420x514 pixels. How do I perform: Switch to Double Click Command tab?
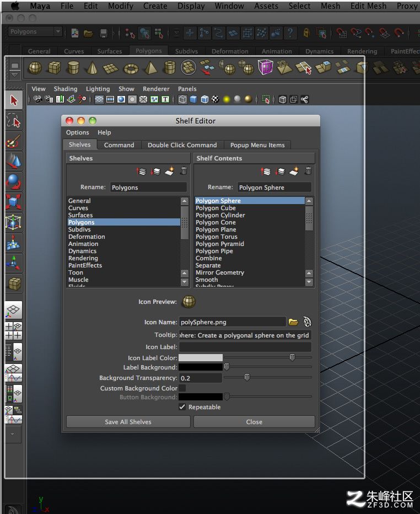point(182,145)
